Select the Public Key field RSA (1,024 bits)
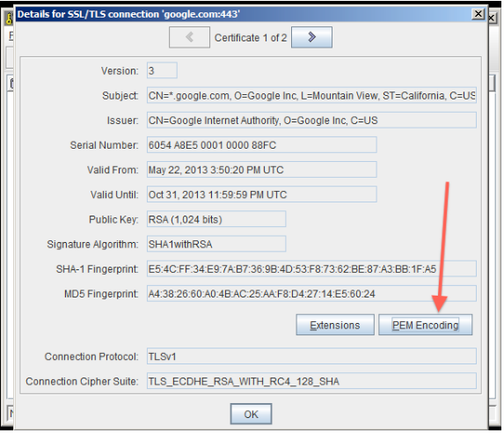 (216, 219)
